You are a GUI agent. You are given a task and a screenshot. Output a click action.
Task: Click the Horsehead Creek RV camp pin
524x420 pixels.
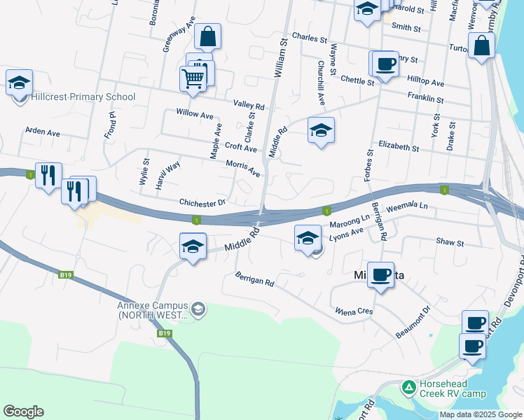tap(409, 388)
